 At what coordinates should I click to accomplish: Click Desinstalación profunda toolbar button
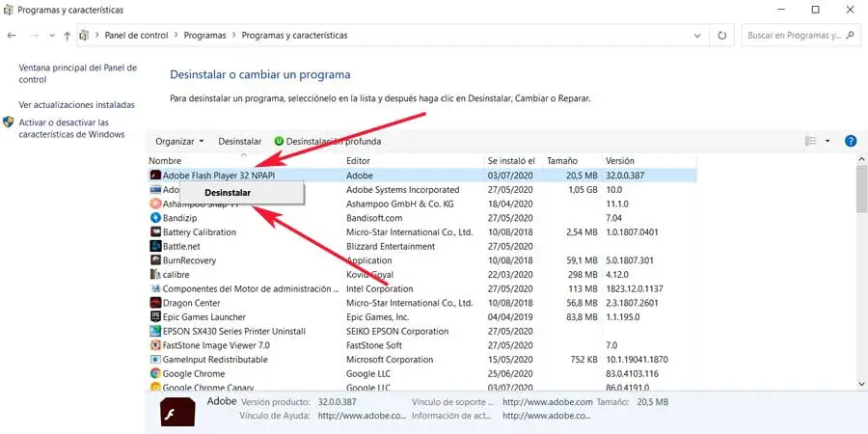(328, 142)
